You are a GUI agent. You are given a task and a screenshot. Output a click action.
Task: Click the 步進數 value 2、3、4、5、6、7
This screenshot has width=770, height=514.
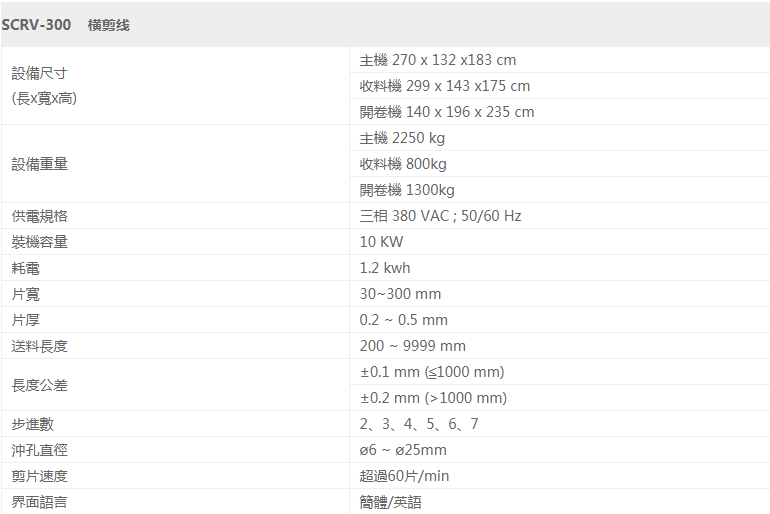[x=418, y=424]
